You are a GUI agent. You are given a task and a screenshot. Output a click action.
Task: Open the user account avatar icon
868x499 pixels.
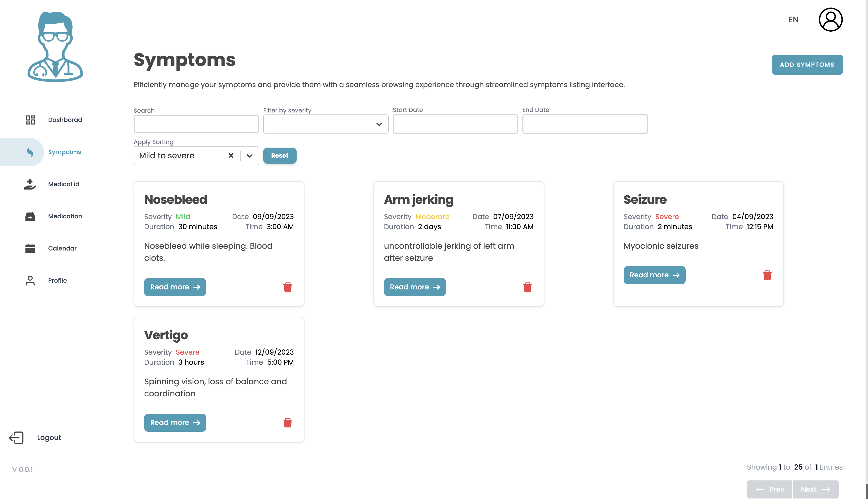[831, 20]
